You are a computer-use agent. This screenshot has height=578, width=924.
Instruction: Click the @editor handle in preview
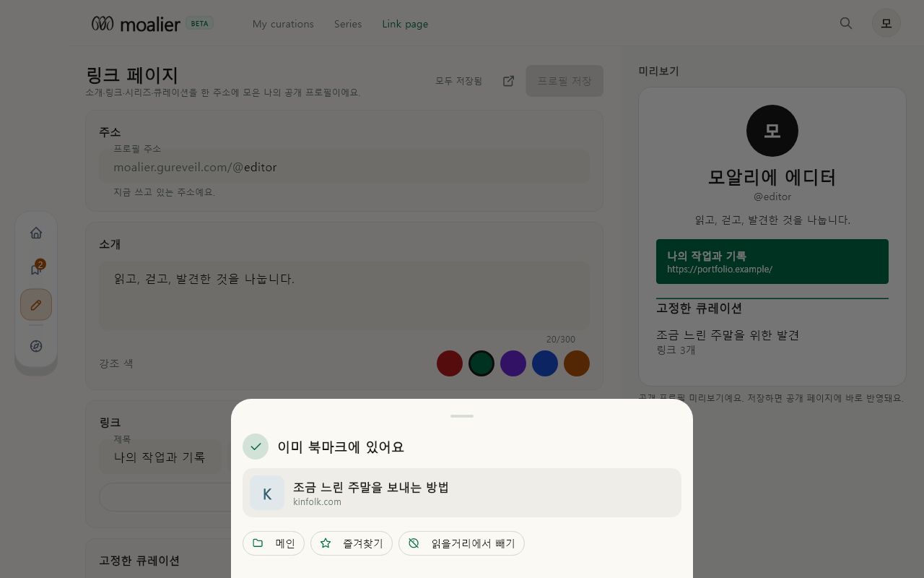[x=772, y=197]
